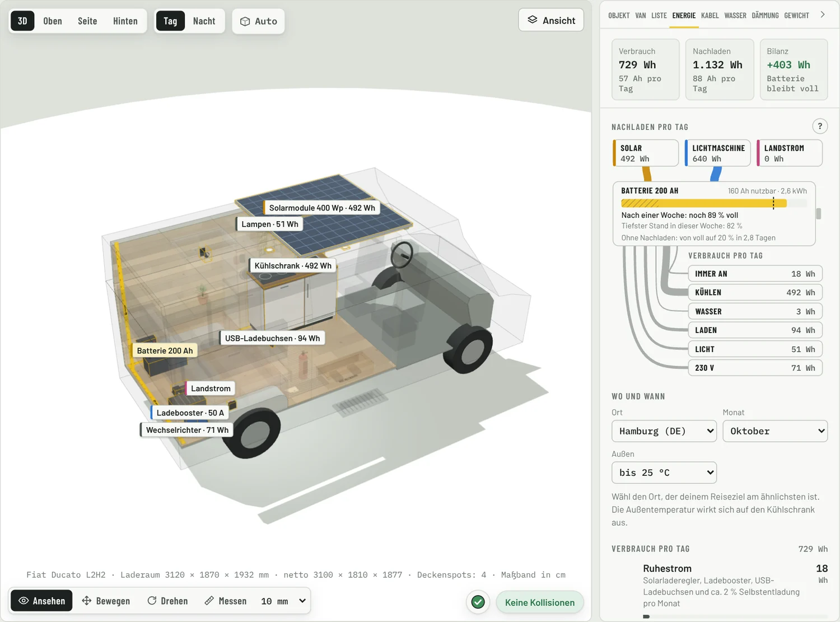Open the OBJEKT tab
This screenshot has height=622, width=840.
point(619,16)
